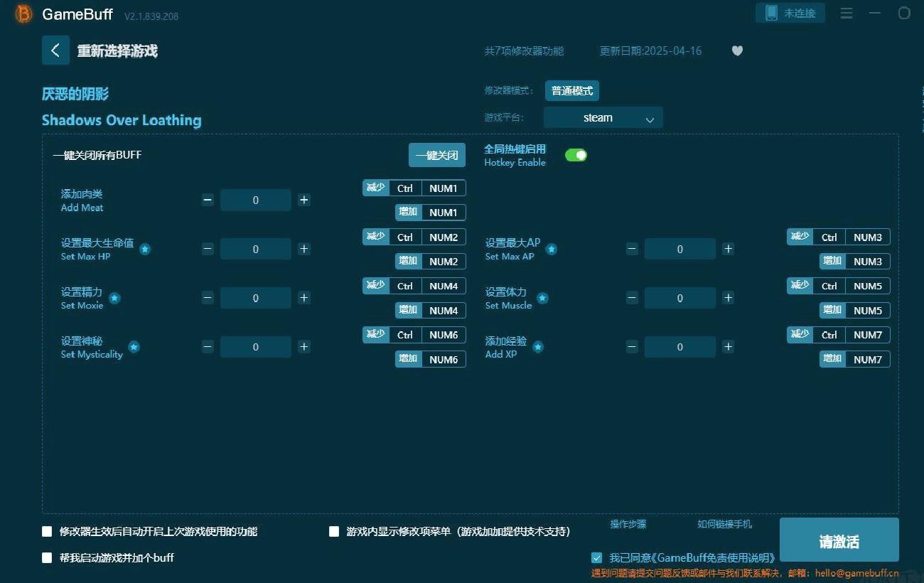The height and width of the screenshot is (583, 924).
Task: Decrease Set Max AP value with minus
Action: click(x=632, y=250)
